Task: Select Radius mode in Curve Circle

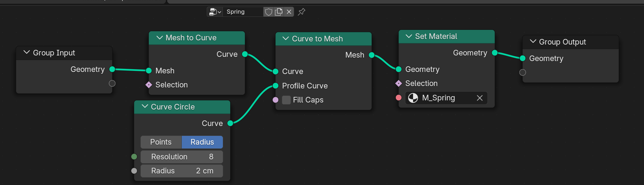Action: pyautogui.click(x=202, y=142)
